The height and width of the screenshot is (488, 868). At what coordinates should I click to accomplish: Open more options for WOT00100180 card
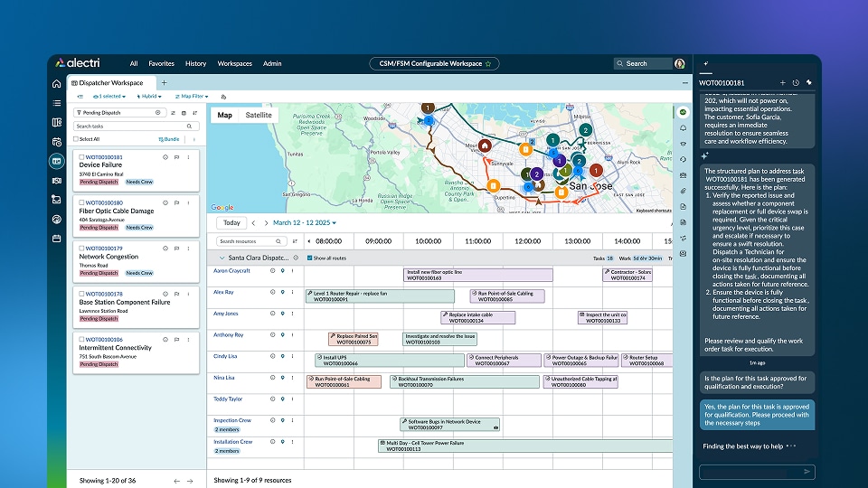(x=188, y=203)
